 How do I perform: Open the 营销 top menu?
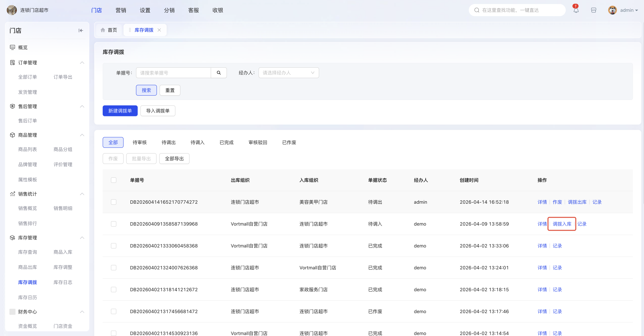(121, 10)
